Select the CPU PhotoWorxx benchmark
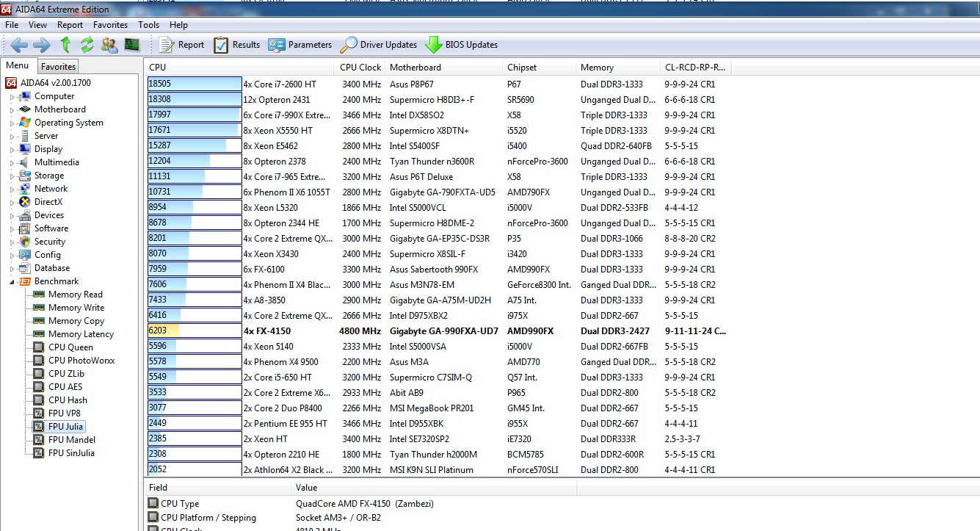This screenshot has height=531, width=980. click(81, 361)
